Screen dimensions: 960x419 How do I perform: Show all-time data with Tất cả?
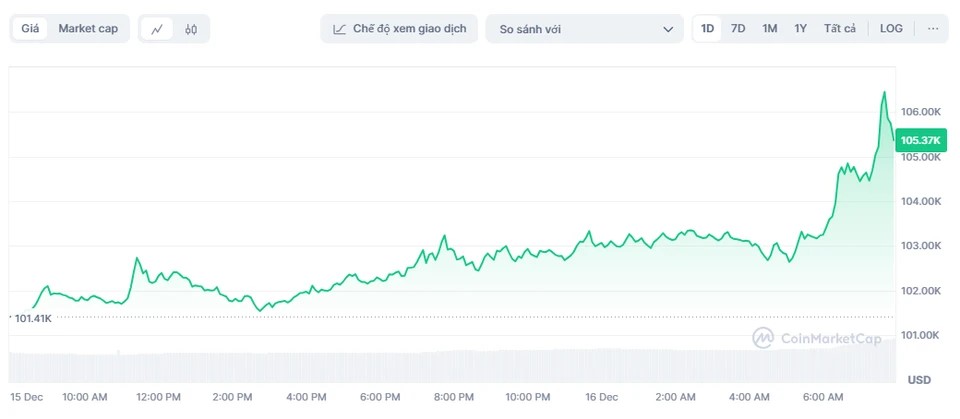tap(840, 28)
